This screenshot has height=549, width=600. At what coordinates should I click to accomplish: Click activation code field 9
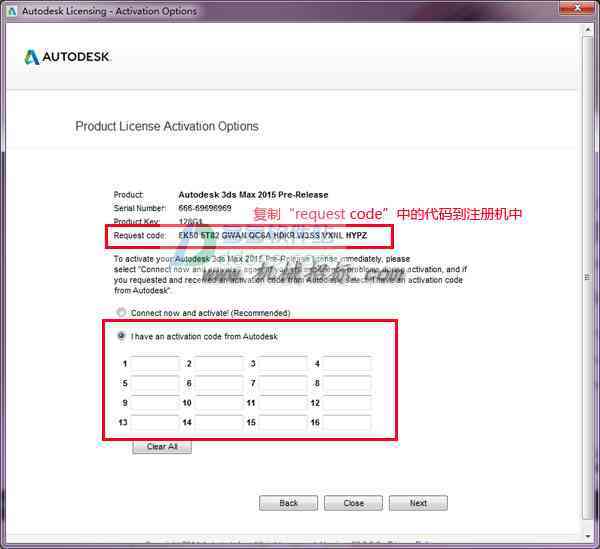(x=155, y=403)
